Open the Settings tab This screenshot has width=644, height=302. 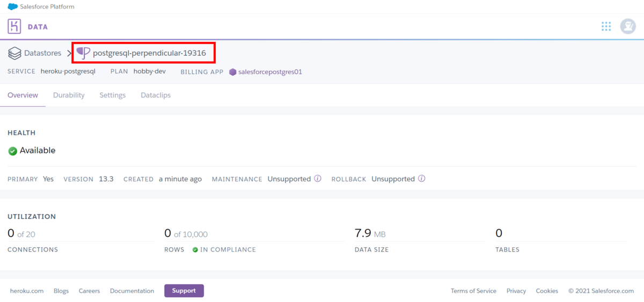112,95
